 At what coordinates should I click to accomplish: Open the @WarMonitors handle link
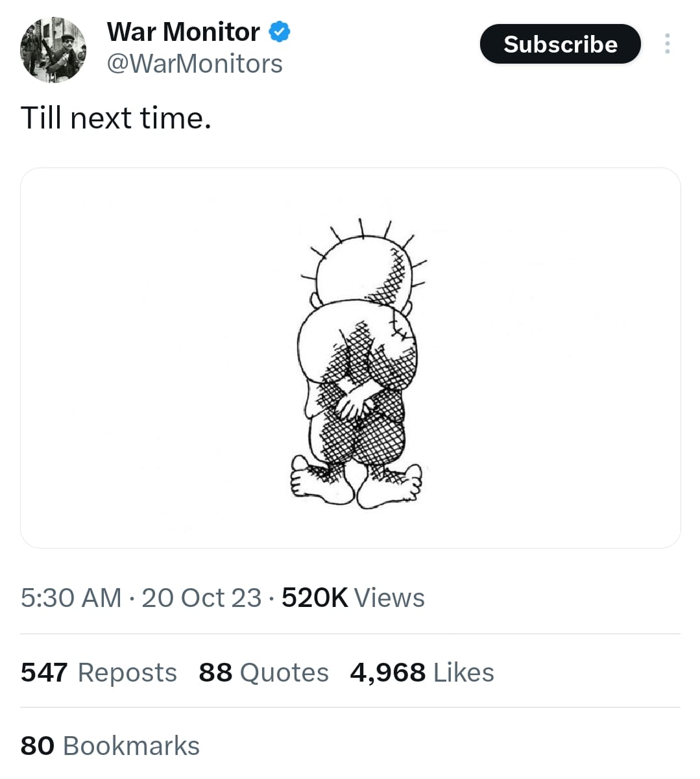(194, 64)
